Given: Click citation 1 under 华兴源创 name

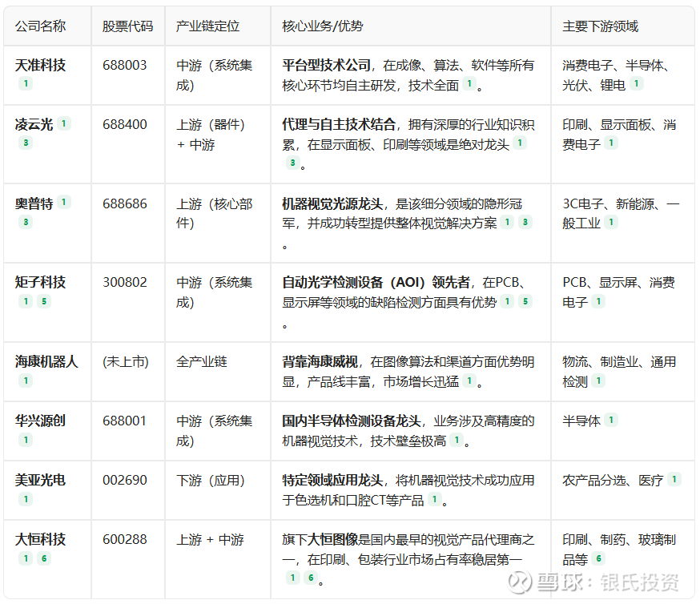Looking at the screenshot, I should point(26,440).
